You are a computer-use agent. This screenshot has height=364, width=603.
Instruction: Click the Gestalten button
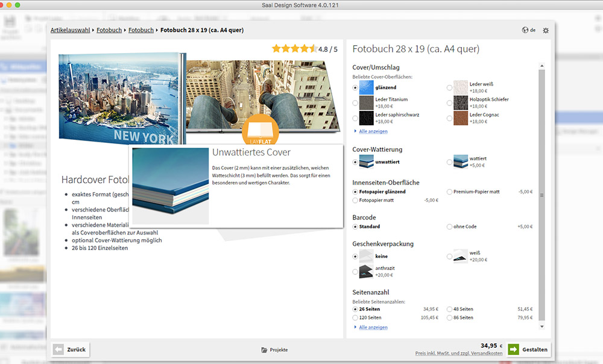529,350
